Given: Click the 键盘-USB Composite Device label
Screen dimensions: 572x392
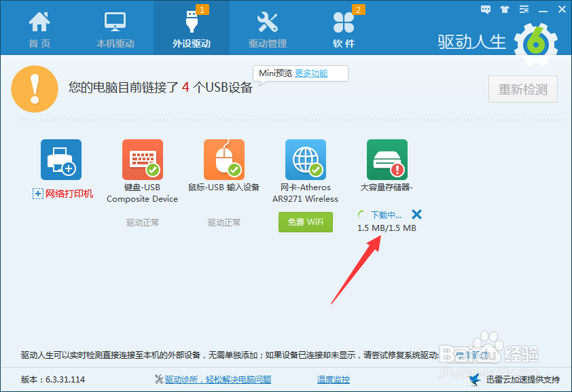Looking at the screenshot, I should [x=142, y=193].
